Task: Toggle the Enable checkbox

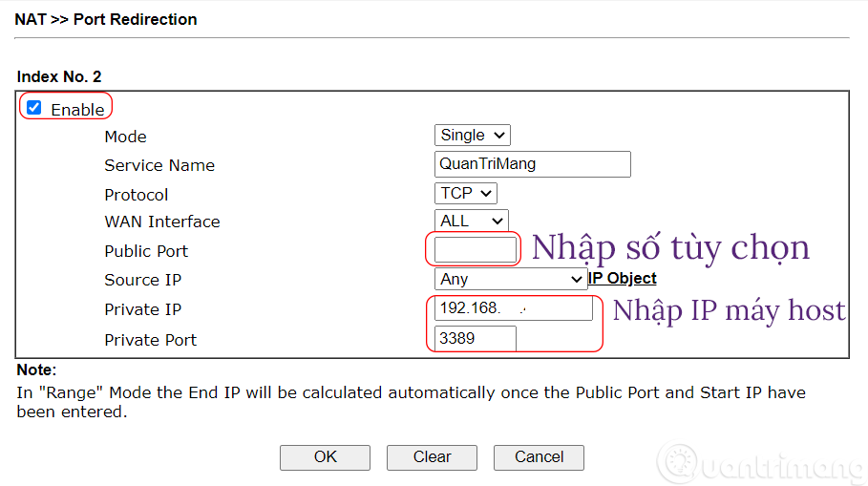Action: 34,108
